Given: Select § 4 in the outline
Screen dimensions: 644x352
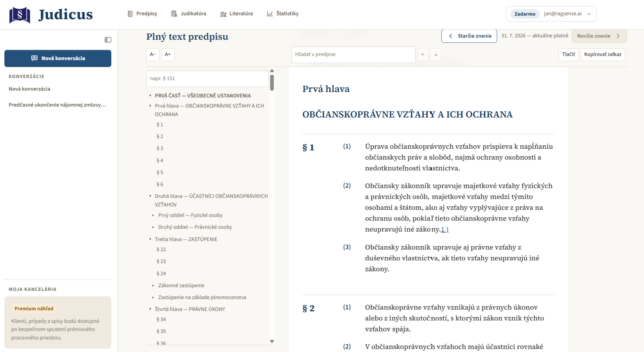Looking at the screenshot, I should (160, 160).
